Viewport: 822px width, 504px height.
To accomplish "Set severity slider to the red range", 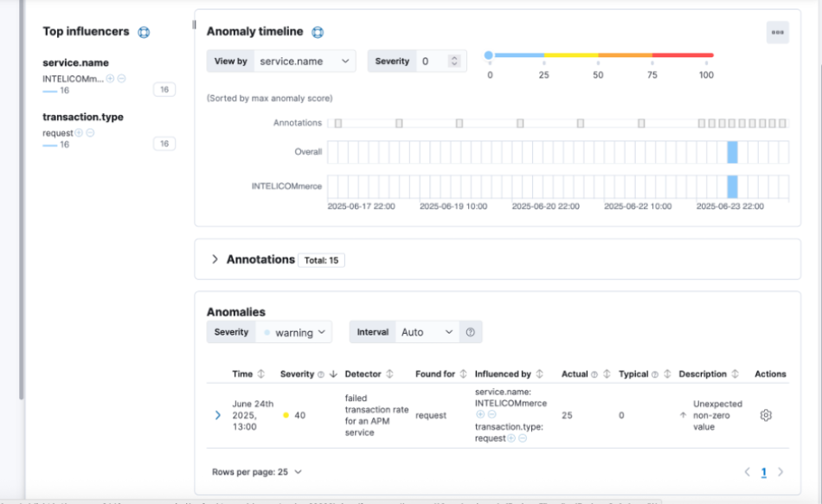I will click(683, 55).
